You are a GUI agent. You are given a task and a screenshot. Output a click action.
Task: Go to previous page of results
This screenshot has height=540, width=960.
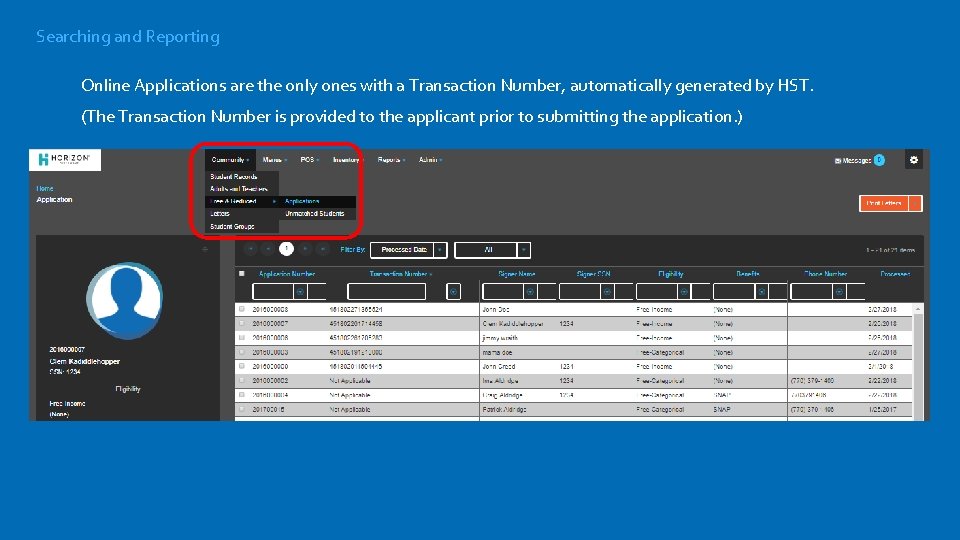[x=268, y=249]
